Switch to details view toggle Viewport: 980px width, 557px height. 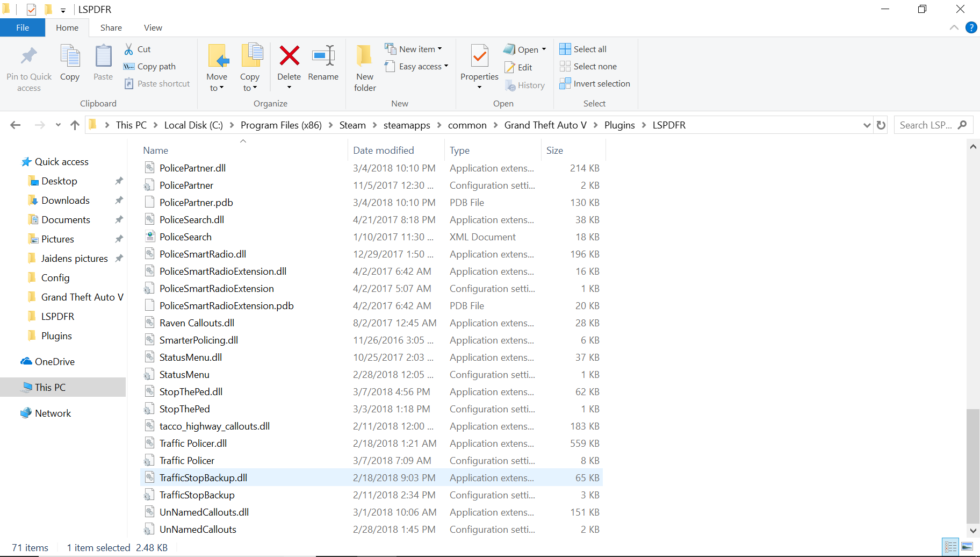pyautogui.click(x=950, y=547)
